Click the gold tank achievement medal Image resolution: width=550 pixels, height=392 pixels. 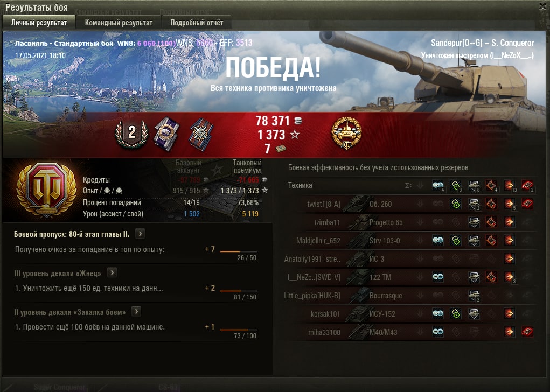(x=346, y=133)
